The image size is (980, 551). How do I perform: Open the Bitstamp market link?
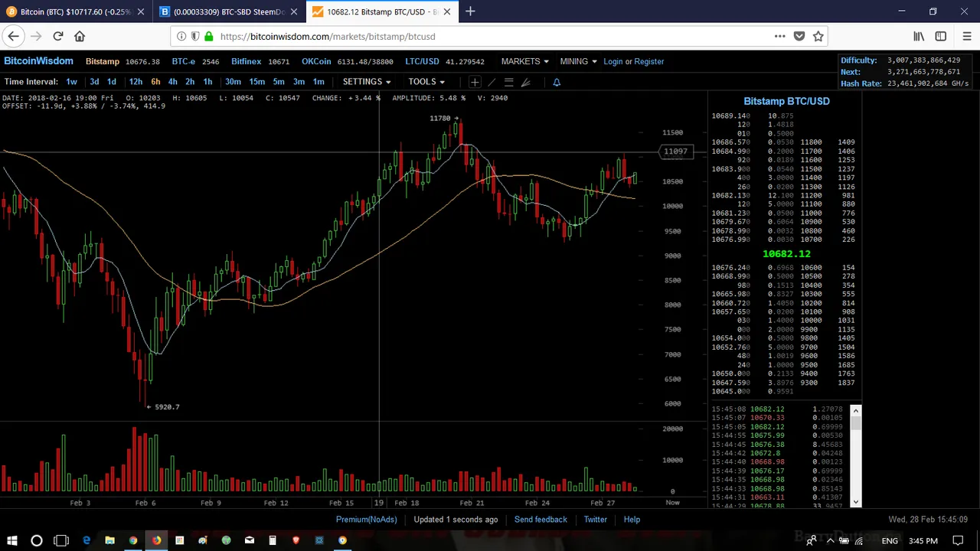pos(103,61)
